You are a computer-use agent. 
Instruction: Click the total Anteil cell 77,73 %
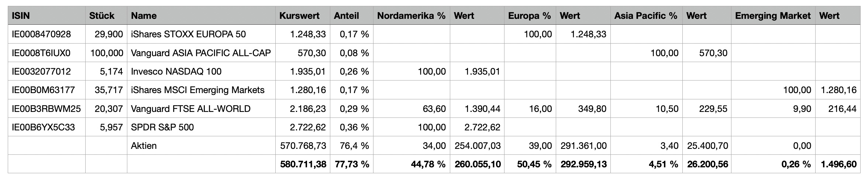tap(352, 164)
